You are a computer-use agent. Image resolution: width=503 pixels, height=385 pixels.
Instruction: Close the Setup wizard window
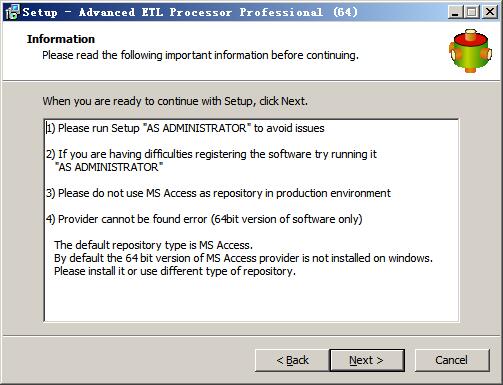[489, 12]
